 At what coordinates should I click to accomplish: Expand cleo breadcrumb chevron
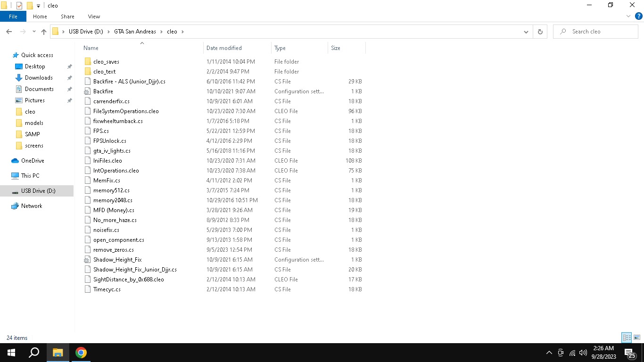(182, 32)
